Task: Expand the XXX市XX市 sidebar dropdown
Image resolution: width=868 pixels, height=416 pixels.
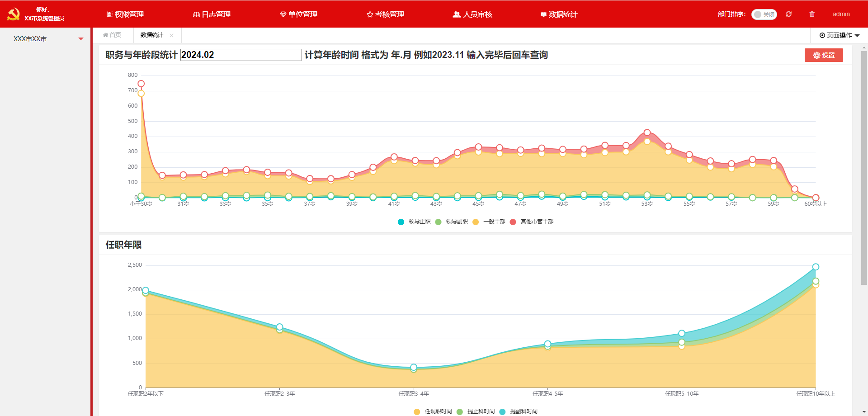Action: [81, 39]
